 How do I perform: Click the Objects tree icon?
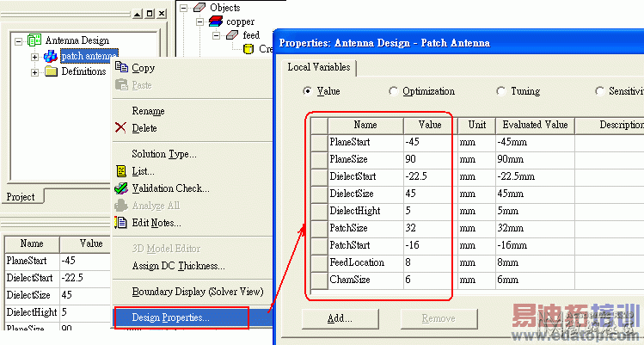tap(199, 8)
